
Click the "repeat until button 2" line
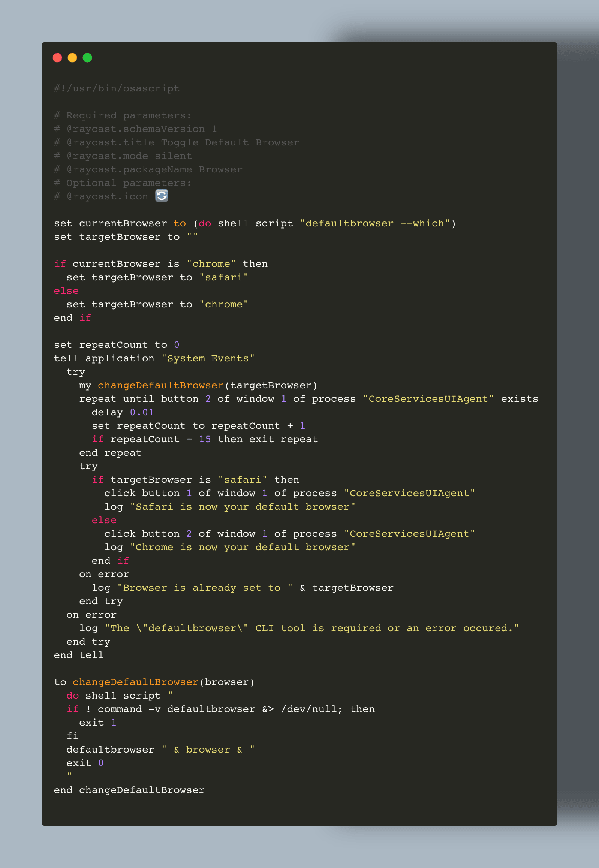(x=308, y=399)
